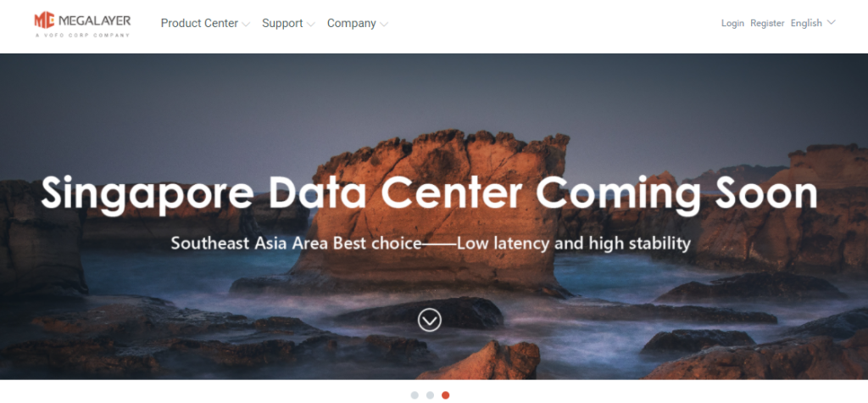Viewport: 868px width, 403px height.
Task: Select the first carousel slide dot
Action: coord(415,395)
